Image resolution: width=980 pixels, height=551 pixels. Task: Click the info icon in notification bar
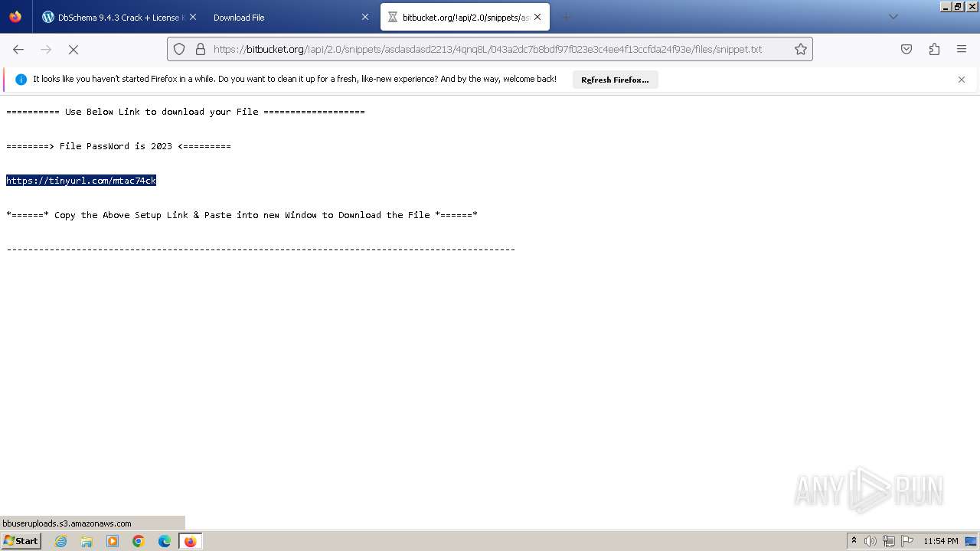tap(21, 80)
